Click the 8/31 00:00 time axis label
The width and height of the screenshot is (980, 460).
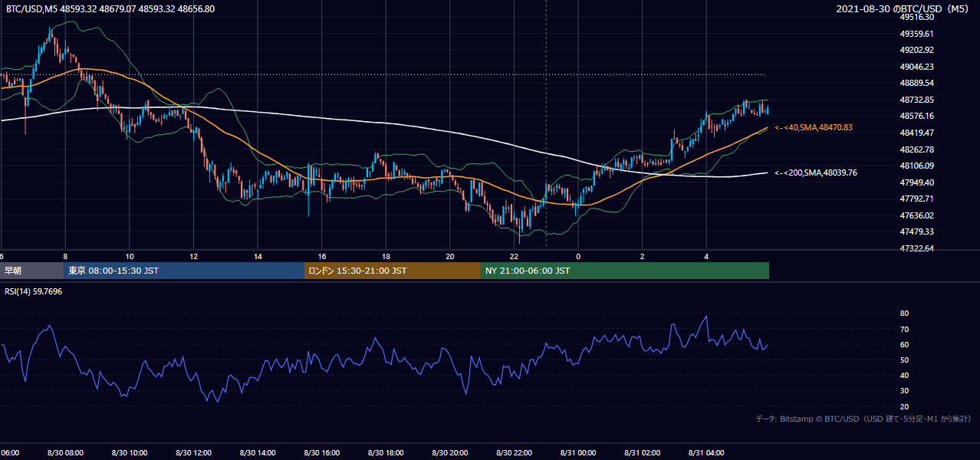577,453
